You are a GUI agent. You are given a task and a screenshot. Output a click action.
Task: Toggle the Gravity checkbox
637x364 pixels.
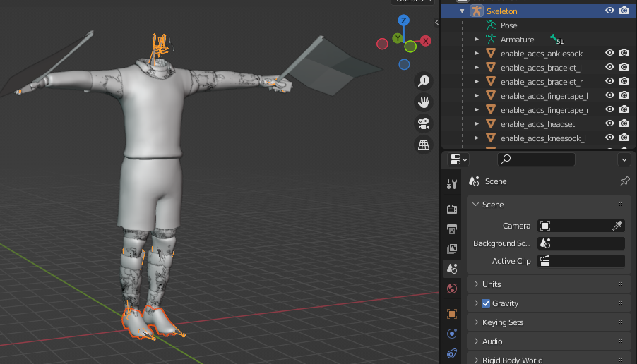click(486, 303)
